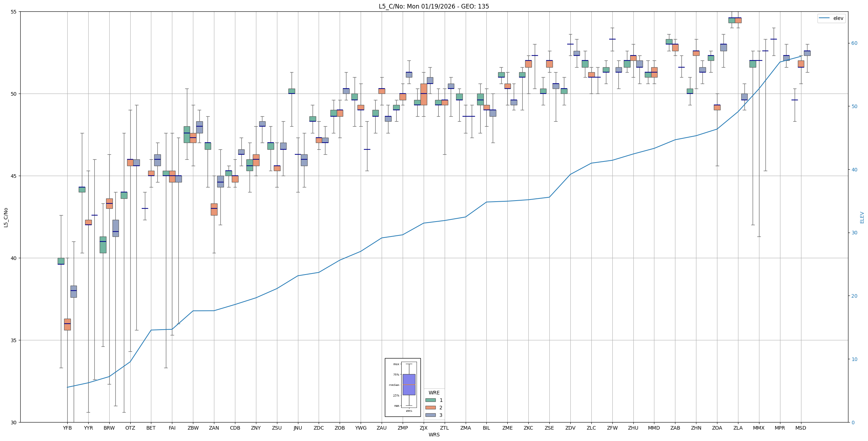Click the ZOA station tick label
The height and width of the screenshot is (441, 868).
pyautogui.click(x=717, y=428)
